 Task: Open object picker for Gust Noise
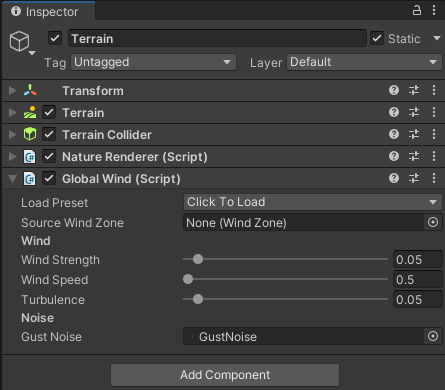click(x=433, y=336)
